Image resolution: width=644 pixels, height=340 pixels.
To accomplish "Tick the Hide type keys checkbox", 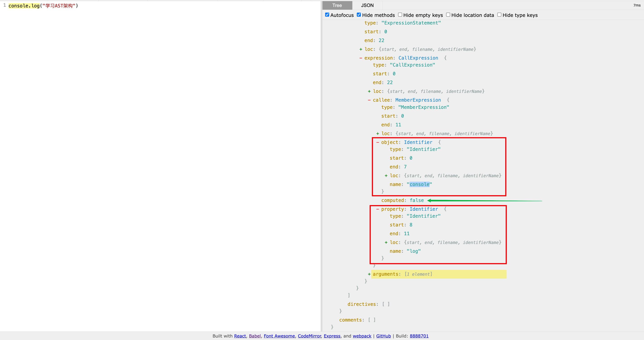I will 499,15.
